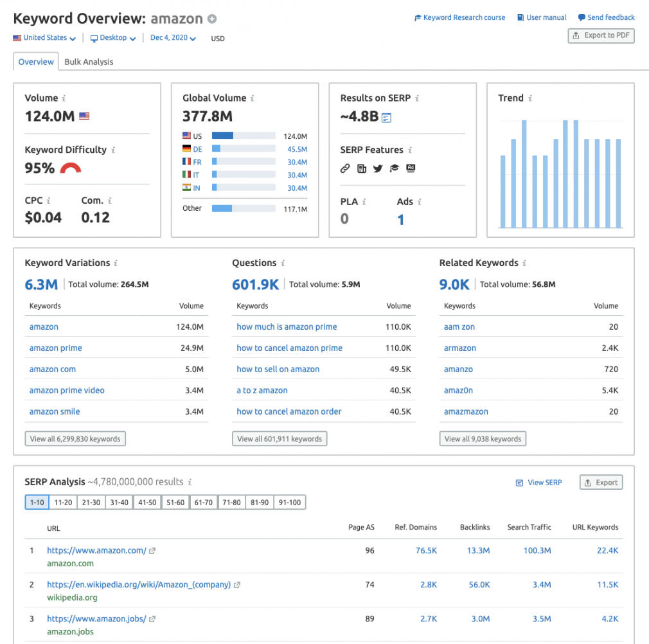
Task: View all 6,299,830 keywords
Action: 75,439
